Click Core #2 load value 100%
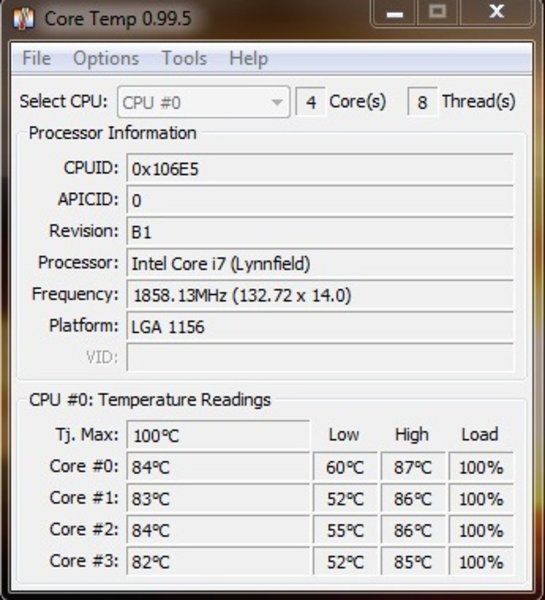 point(481,530)
